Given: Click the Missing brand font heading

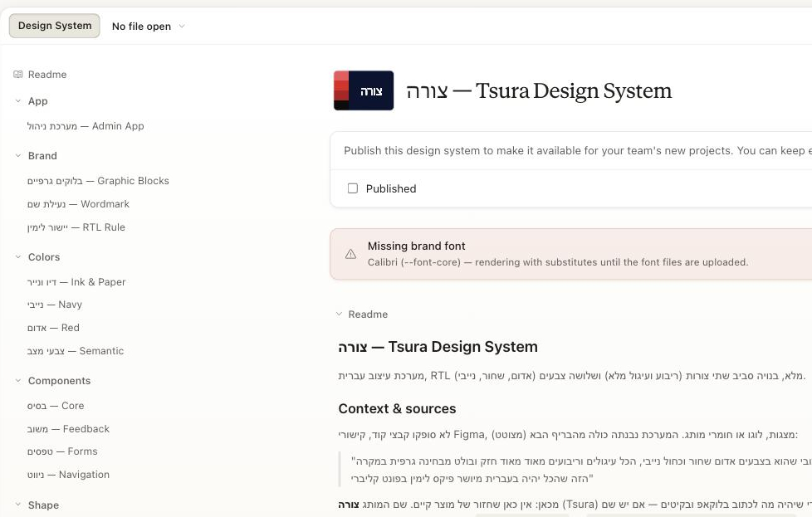Looking at the screenshot, I should click(416, 246).
